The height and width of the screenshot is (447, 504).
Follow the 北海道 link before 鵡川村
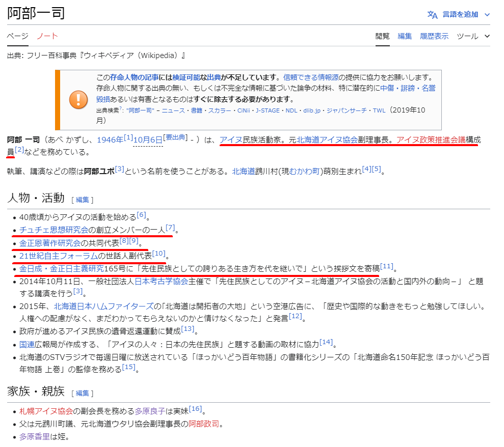243,172
